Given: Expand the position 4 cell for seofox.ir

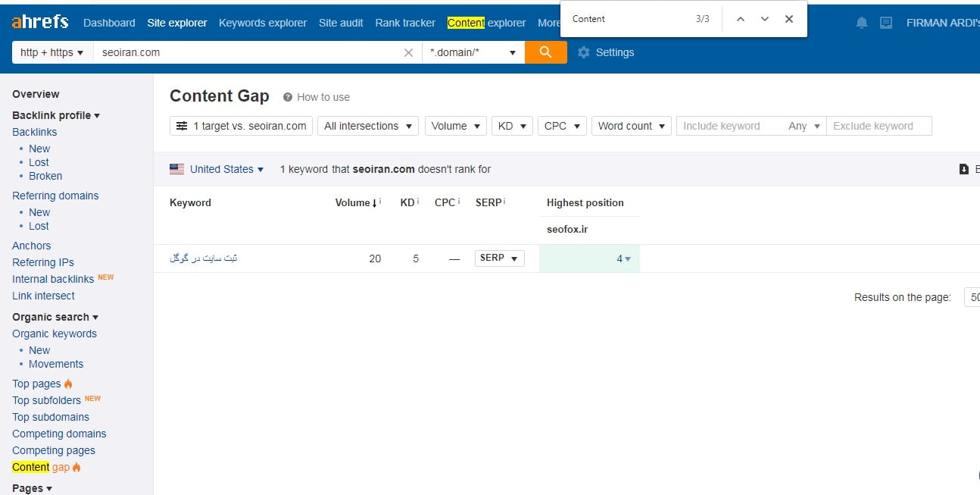Looking at the screenshot, I should pyautogui.click(x=624, y=258).
